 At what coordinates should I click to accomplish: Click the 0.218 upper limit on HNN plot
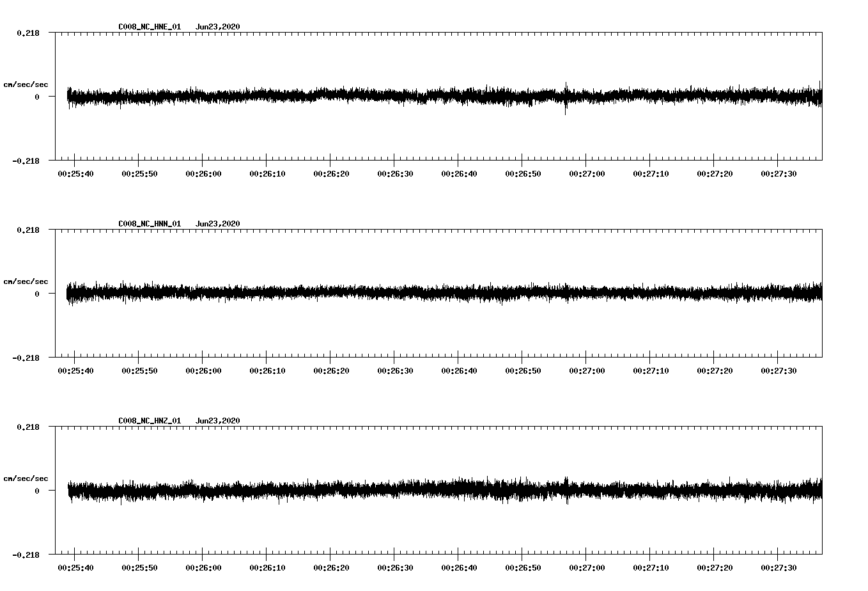click(27, 230)
